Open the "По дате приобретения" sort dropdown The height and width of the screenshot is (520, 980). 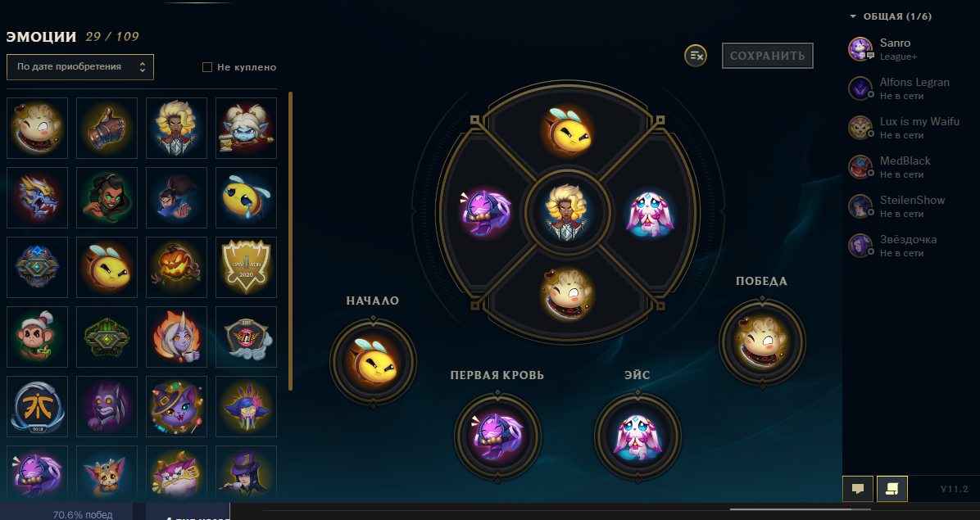pos(80,67)
